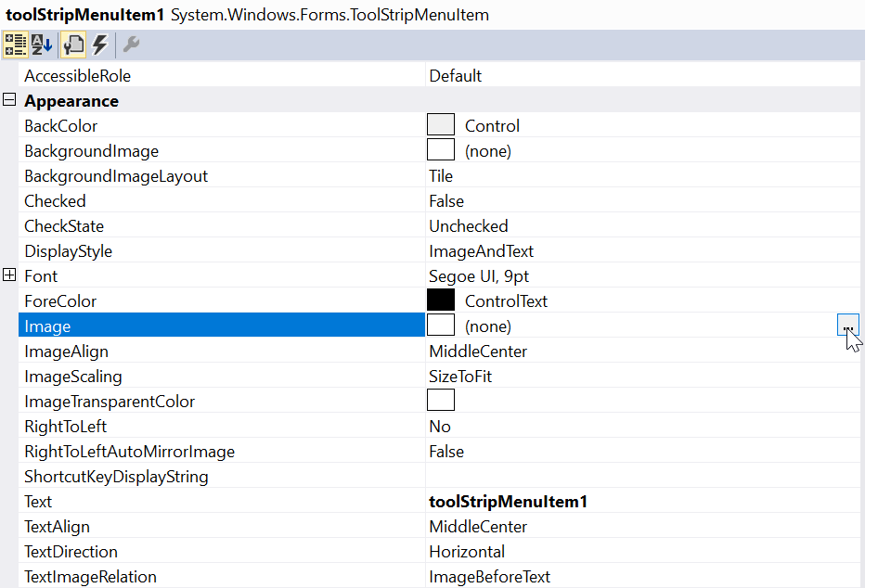Select the CheckState value Unchecked

[x=468, y=226]
